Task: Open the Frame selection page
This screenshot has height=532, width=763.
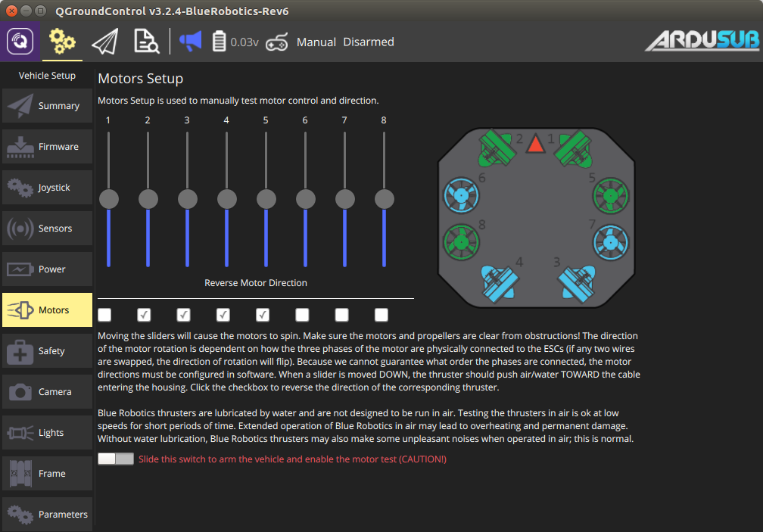Action: (x=47, y=474)
